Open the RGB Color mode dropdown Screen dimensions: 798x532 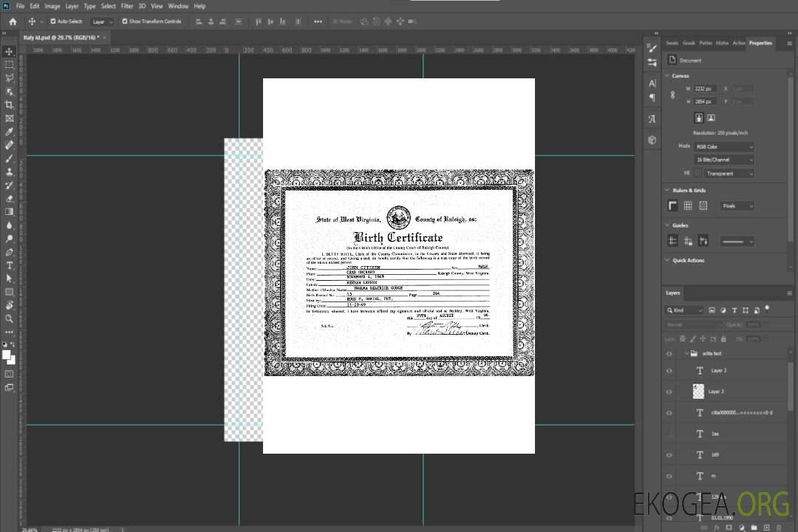[x=725, y=147]
